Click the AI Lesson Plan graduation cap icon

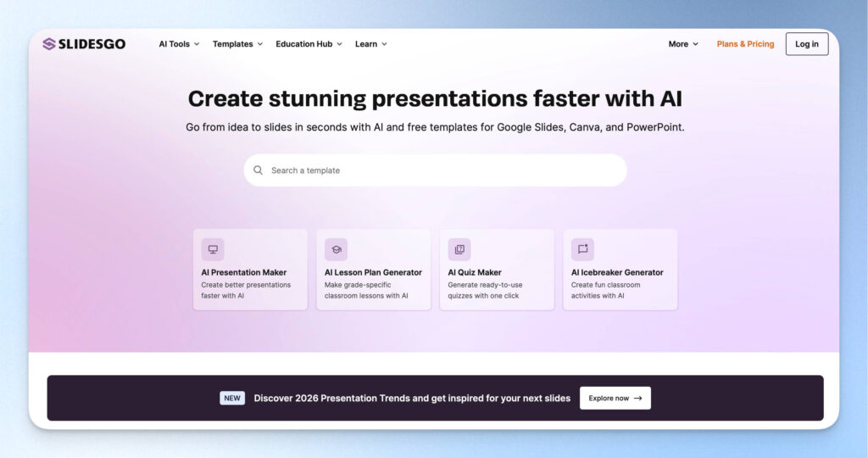(336, 249)
